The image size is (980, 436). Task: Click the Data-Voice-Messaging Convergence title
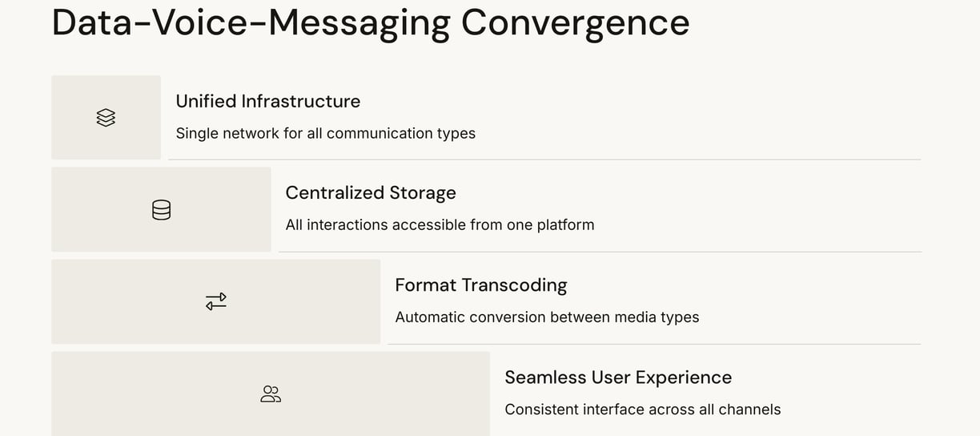pyautogui.click(x=371, y=22)
